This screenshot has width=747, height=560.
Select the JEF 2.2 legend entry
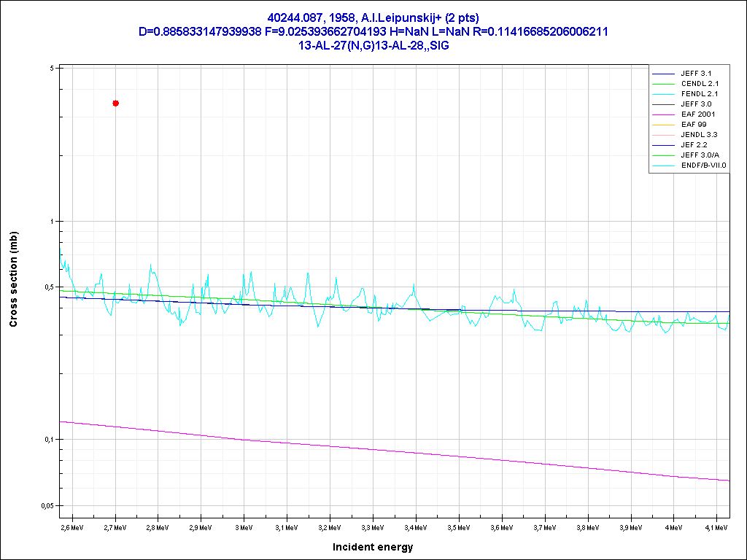pos(694,145)
